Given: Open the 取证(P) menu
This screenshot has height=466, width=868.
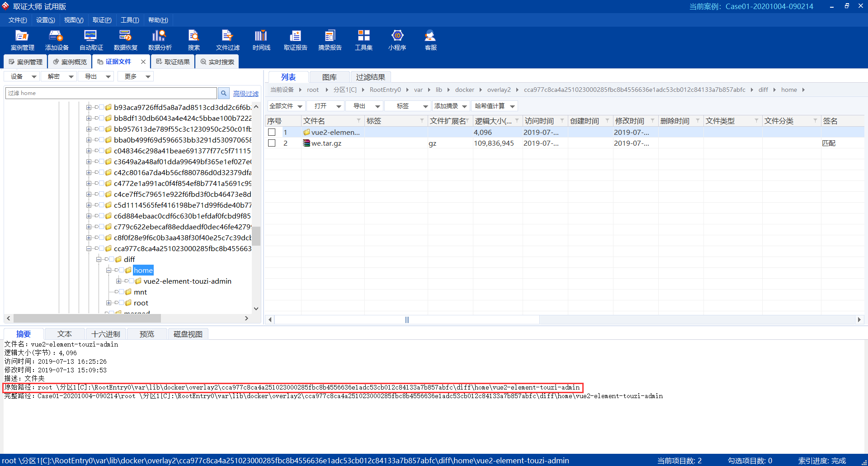Looking at the screenshot, I should point(102,20).
